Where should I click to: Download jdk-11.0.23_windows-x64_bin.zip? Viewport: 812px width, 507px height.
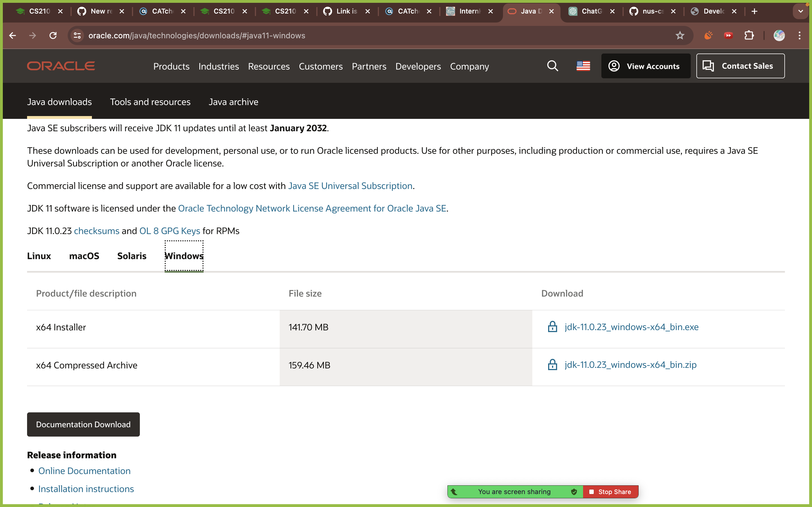(x=630, y=365)
